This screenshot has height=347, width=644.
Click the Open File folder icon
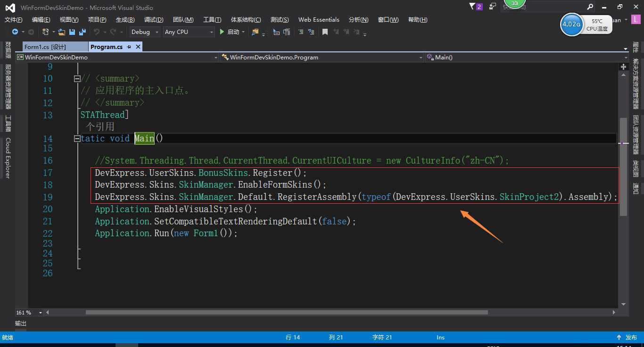pos(62,32)
